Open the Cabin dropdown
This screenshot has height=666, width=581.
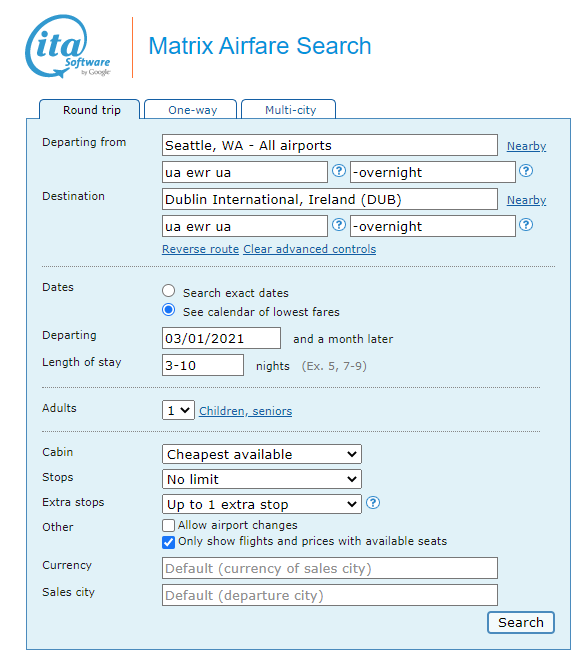[x=262, y=454]
